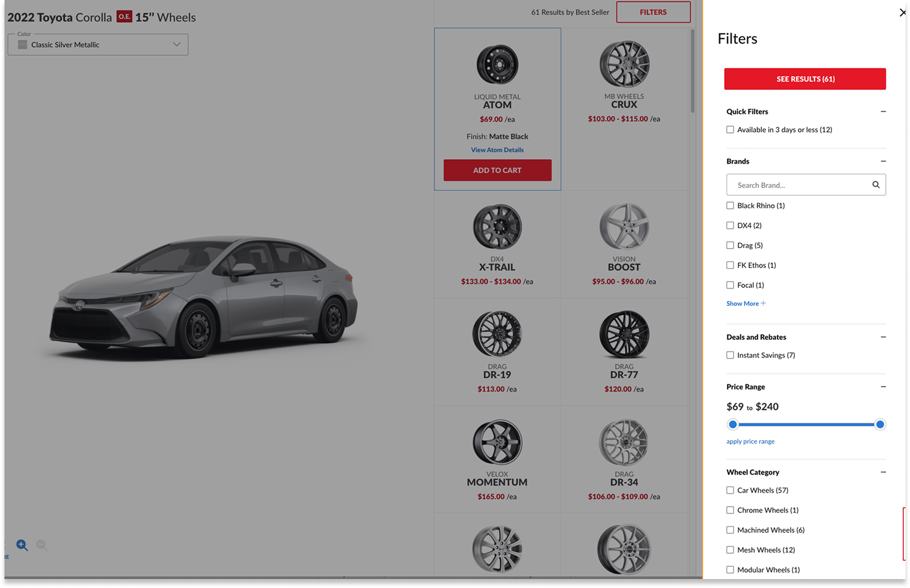Tick the Instant Savings checkbox
This screenshot has height=588, width=910.
pos(730,355)
